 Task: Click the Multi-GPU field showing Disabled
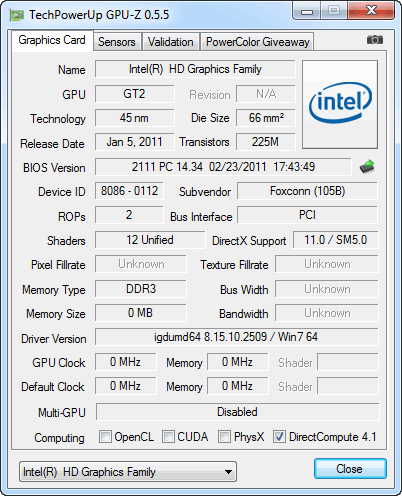click(237, 412)
